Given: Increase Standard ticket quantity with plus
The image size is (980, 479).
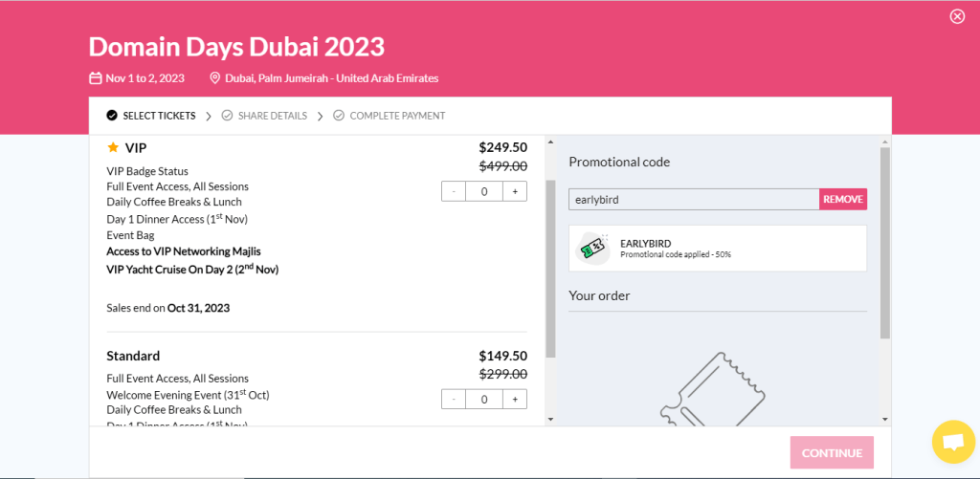Looking at the screenshot, I should pyautogui.click(x=515, y=399).
